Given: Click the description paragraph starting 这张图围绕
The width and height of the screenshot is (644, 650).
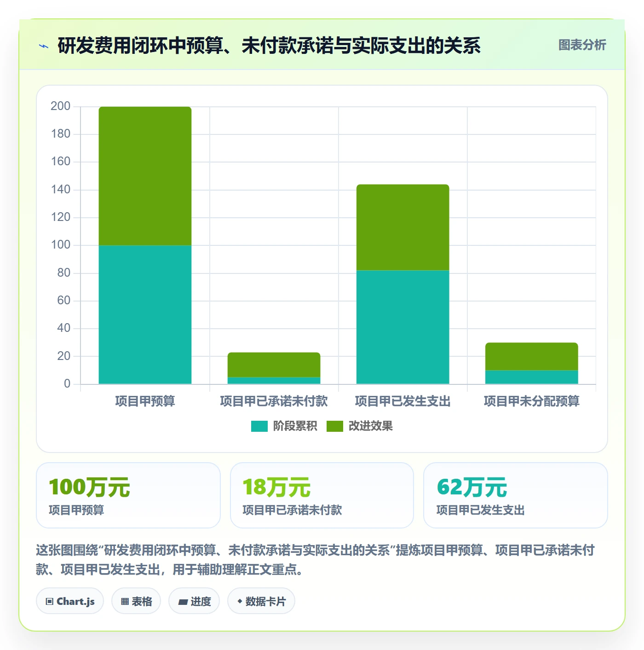Looking at the screenshot, I should click(x=316, y=560).
